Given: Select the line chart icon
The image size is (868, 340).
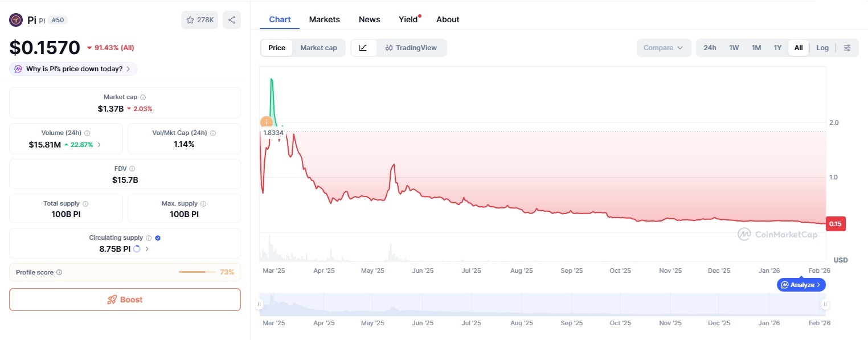Looking at the screenshot, I should [363, 48].
